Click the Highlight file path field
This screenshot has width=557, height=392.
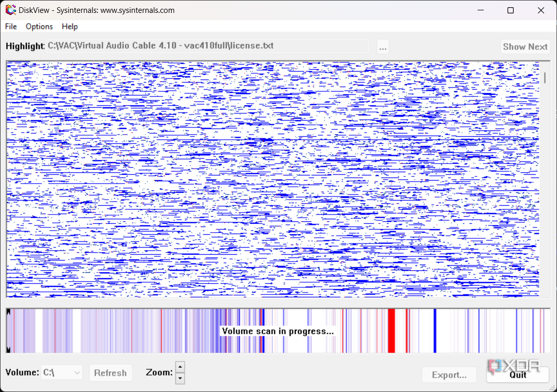(207, 46)
